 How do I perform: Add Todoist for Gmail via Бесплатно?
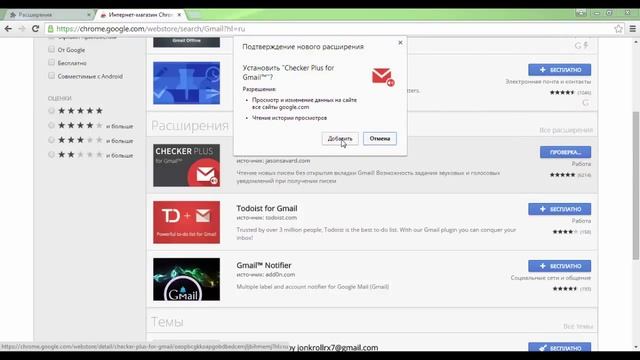(x=559, y=209)
